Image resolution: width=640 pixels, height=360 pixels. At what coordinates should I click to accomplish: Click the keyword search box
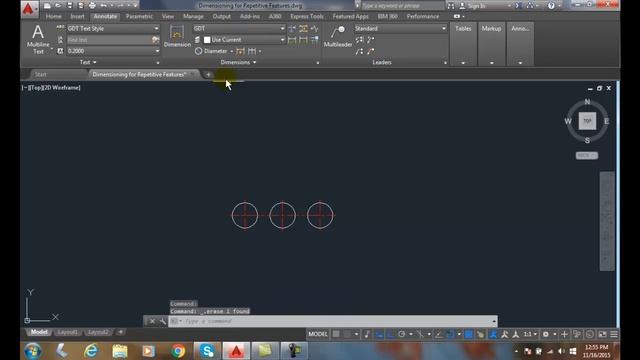point(402,6)
